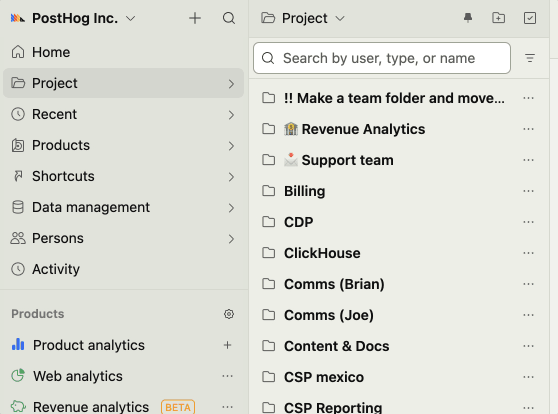The height and width of the screenshot is (414, 558).
Task: Expand the Products chevron
Action: (231, 146)
